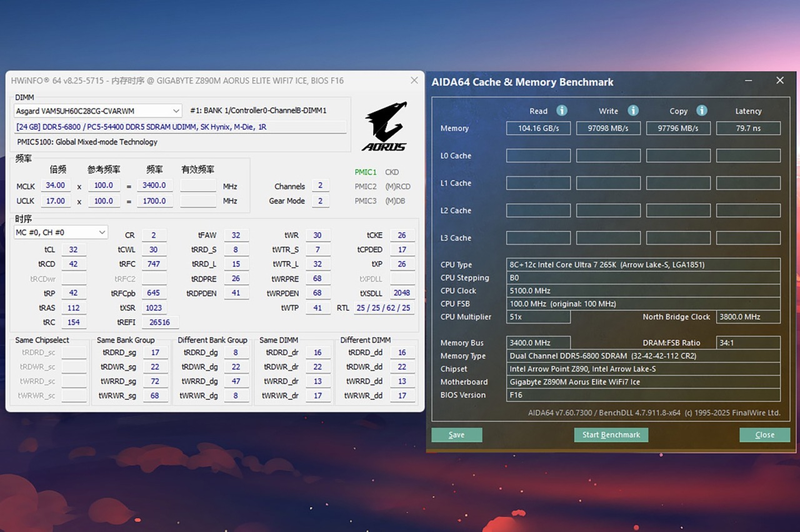Screen dimensions: 800x532
Task: Click the MCLK multiplier value 34.00
Action: point(56,185)
